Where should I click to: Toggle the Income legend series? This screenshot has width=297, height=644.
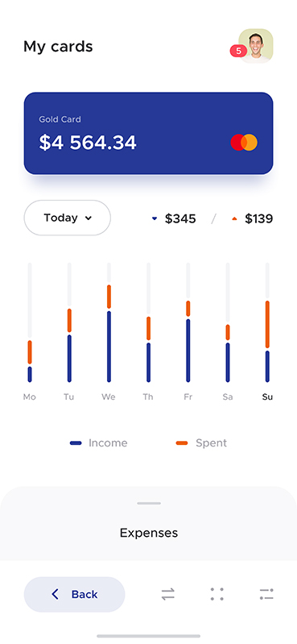99,443
